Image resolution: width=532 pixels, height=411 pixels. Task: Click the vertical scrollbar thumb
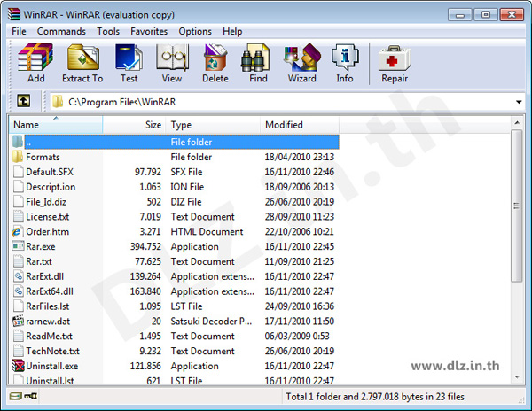[516, 205]
